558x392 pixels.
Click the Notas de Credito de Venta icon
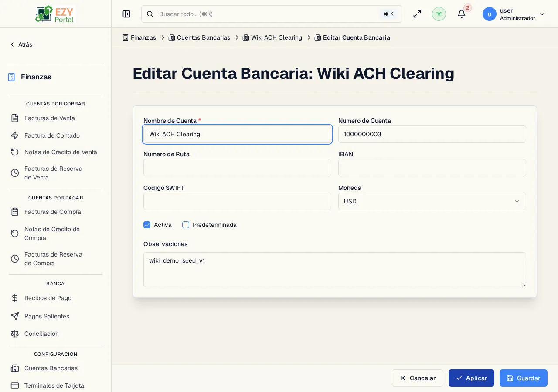pos(15,152)
